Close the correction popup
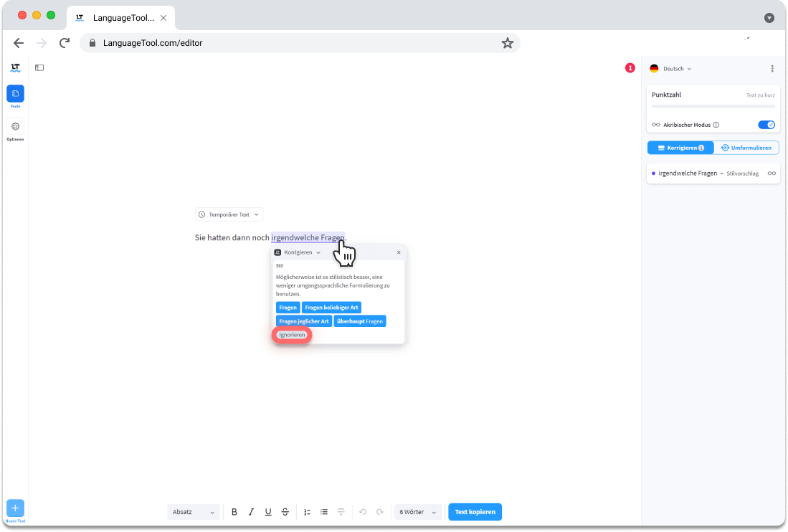788x532 pixels. click(399, 252)
